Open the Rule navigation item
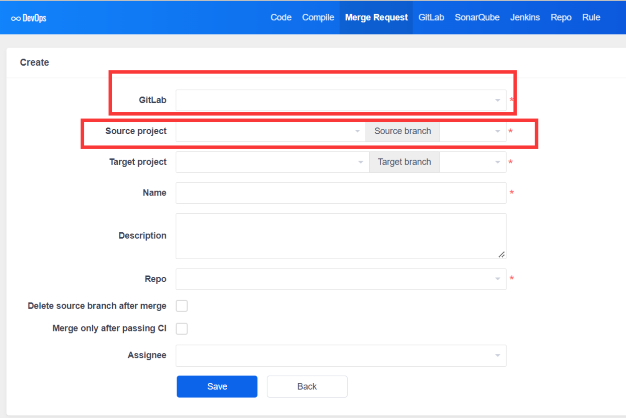 (591, 17)
